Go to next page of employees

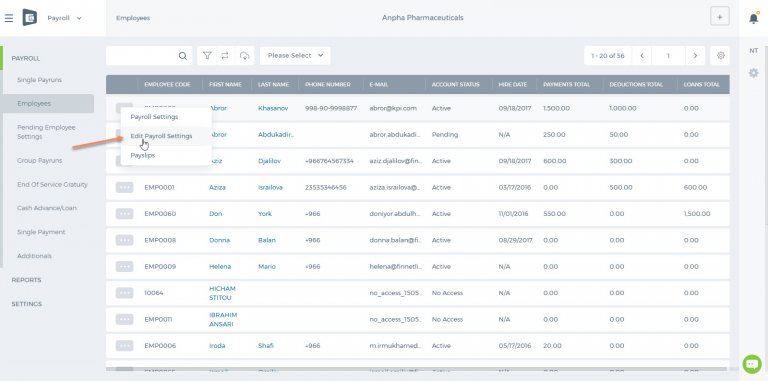(x=695, y=56)
